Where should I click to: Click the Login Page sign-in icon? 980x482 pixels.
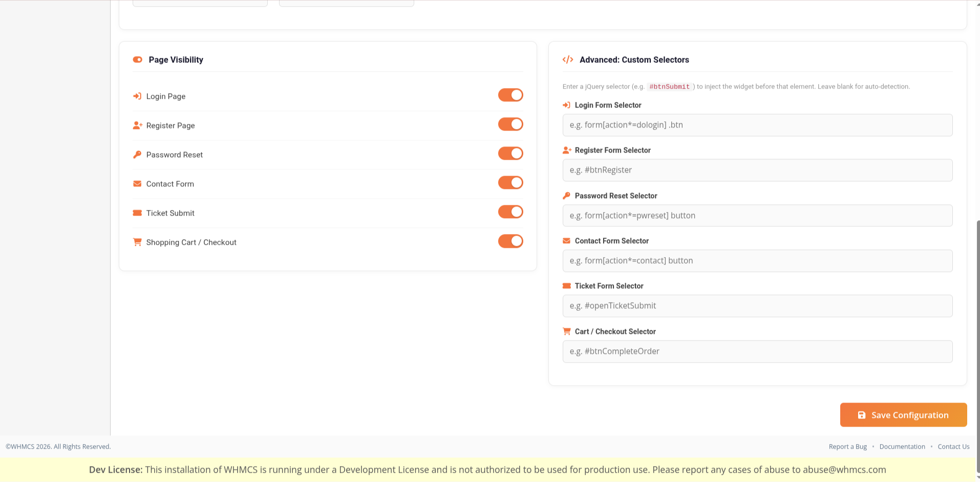click(x=137, y=96)
